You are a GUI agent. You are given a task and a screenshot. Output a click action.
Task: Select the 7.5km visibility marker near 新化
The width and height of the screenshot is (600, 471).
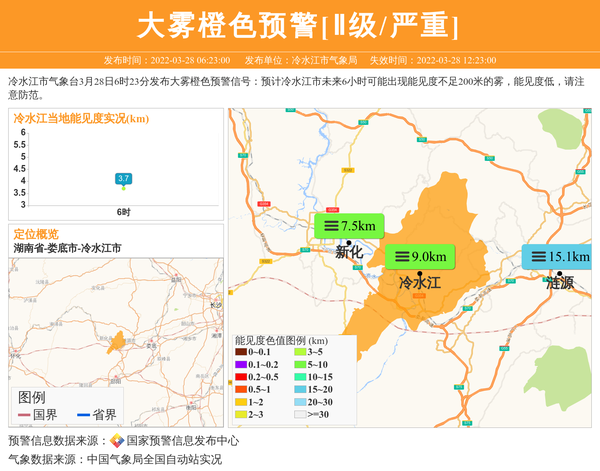(349, 226)
